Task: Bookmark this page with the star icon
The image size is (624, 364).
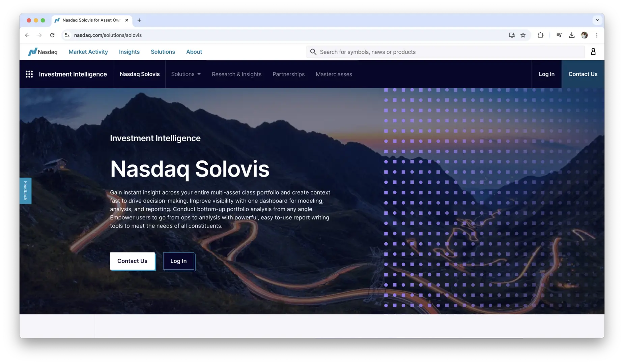Action: (x=523, y=35)
